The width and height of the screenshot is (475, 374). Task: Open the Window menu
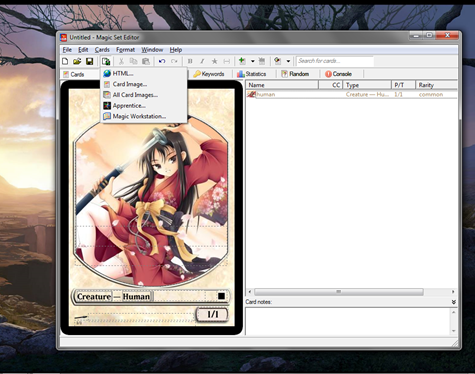tap(152, 50)
